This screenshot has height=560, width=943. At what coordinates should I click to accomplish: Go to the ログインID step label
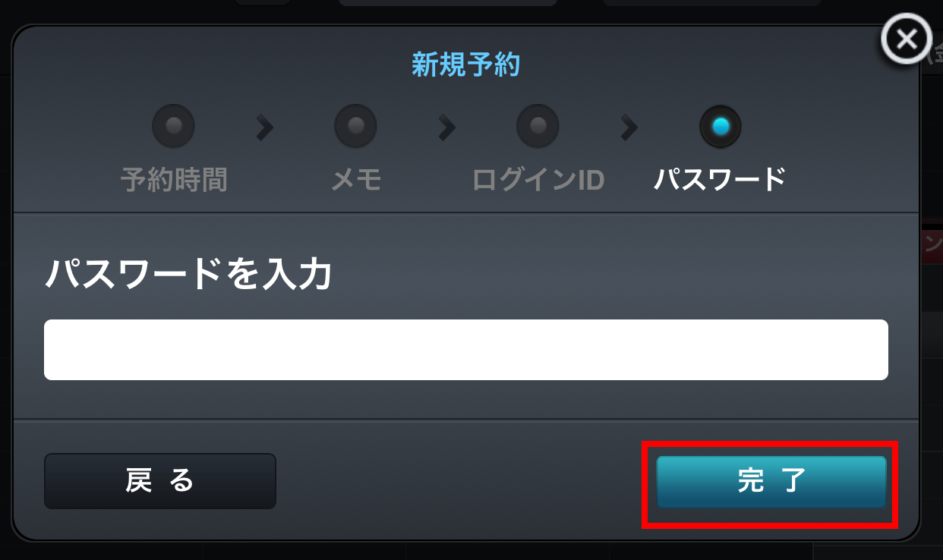click(538, 181)
